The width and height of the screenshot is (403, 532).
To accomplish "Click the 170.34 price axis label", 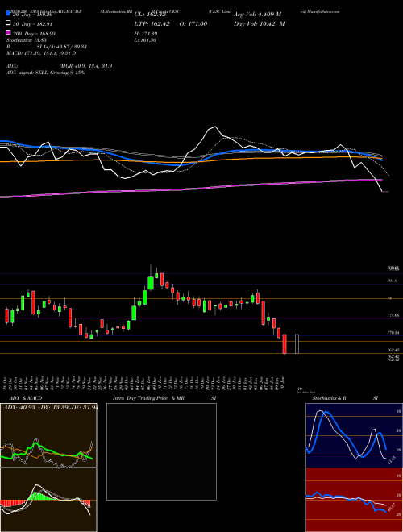I will [x=393, y=332].
